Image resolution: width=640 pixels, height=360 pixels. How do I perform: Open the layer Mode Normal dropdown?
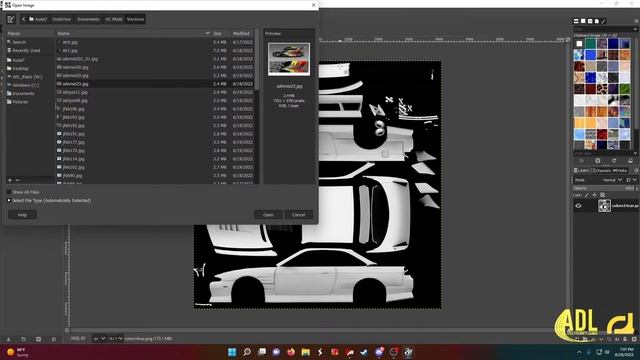pyautogui.click(x=612, y=180)
